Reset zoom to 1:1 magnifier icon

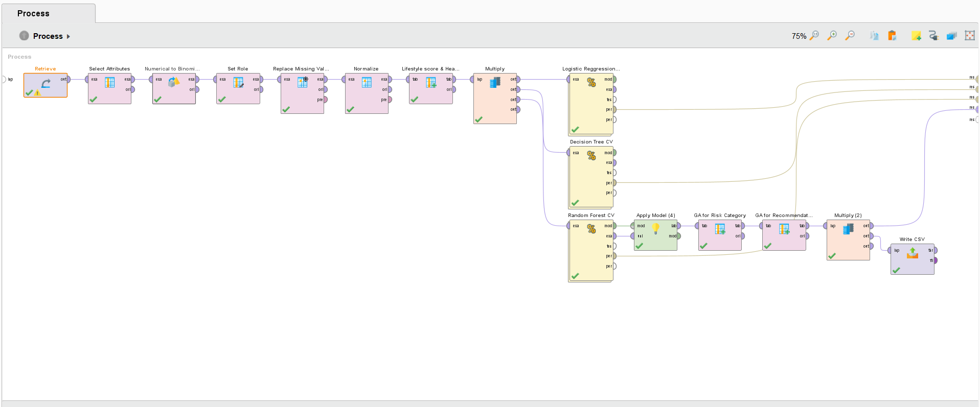click(814, 35)
